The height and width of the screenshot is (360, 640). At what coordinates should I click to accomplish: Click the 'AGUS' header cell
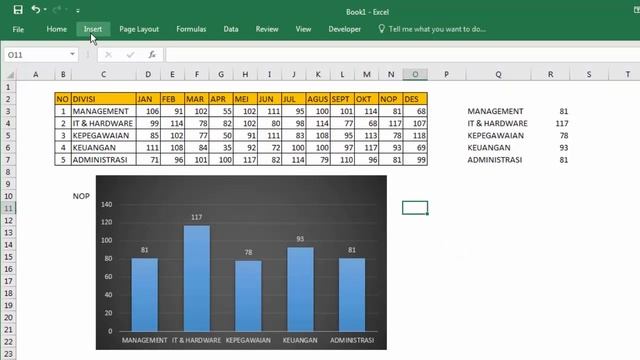[x=318, y=99]
